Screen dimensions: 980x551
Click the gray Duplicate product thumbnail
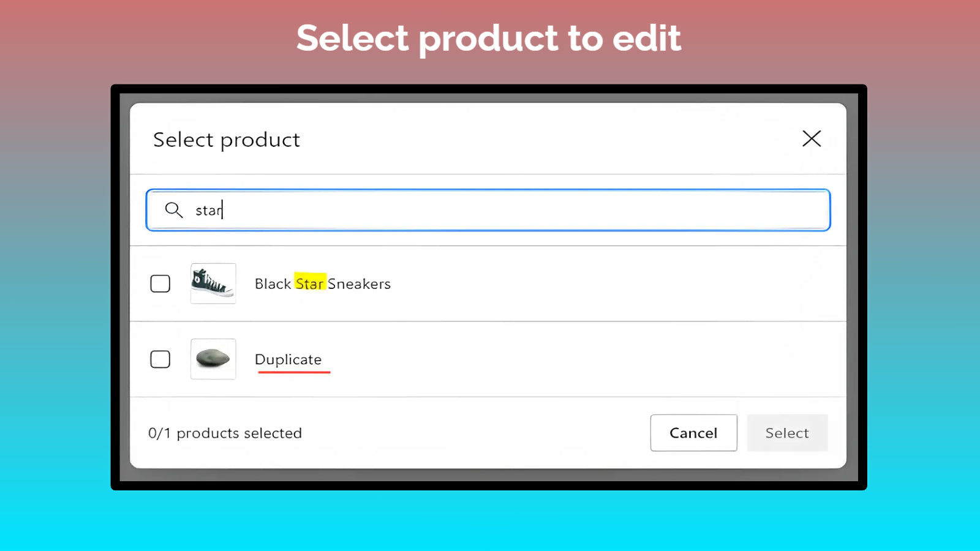pos(213,359)
